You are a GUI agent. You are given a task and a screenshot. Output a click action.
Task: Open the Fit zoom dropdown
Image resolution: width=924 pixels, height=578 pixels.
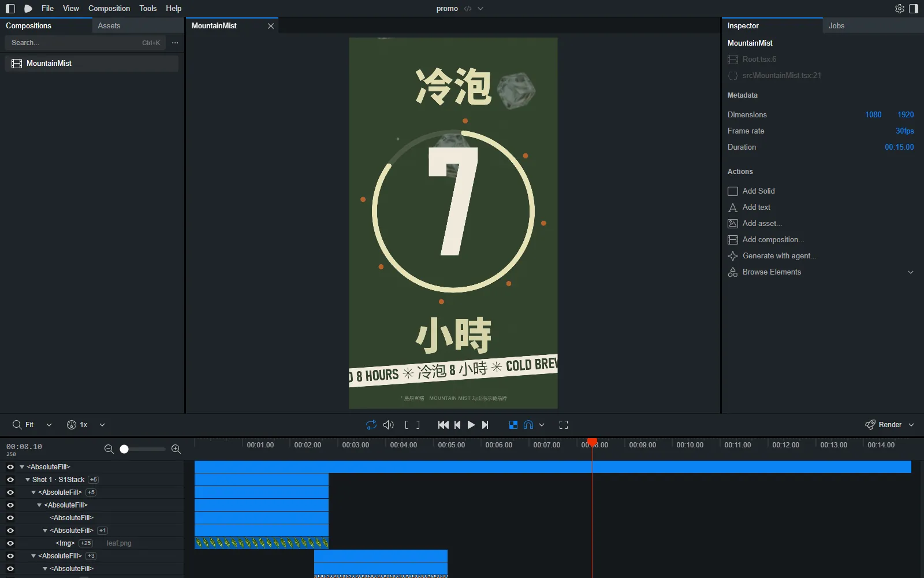click(49, 425)
